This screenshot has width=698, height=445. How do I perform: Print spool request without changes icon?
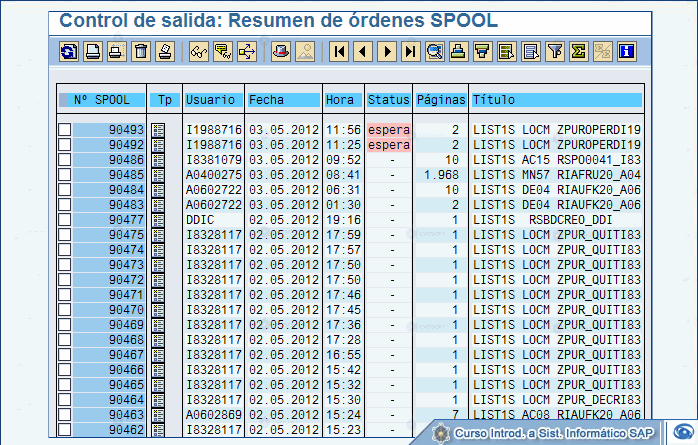(93, 52)
